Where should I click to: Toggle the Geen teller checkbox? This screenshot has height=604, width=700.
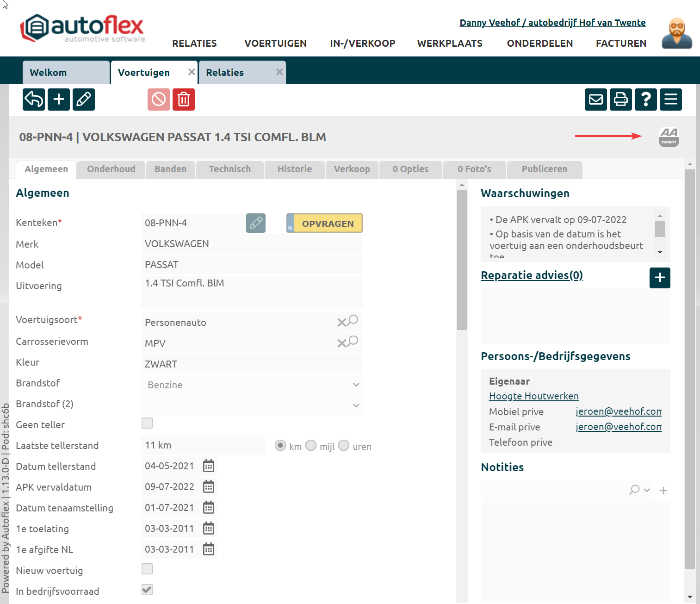(147, 423)
